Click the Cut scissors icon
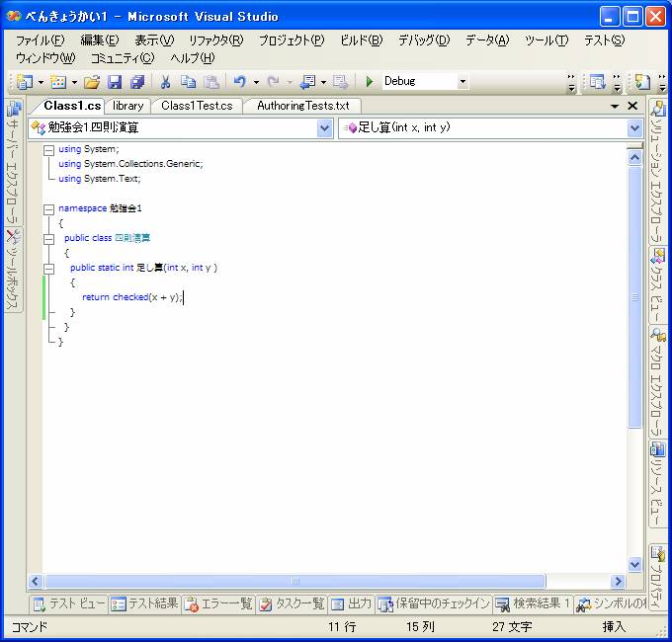This screenshot has width=672, height=642. point(166,82)
